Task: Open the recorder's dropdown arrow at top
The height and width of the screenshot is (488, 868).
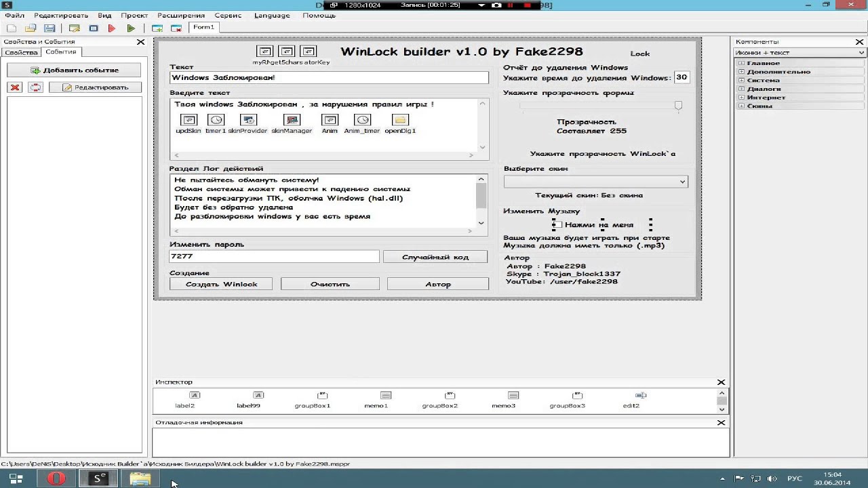Action: 481,5
